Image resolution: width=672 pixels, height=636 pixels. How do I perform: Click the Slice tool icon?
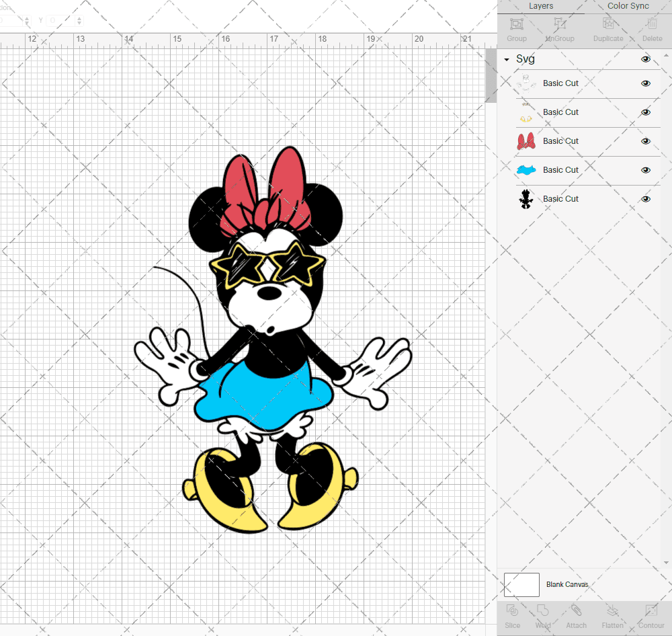pyautogui.click(x=512, y=610)
